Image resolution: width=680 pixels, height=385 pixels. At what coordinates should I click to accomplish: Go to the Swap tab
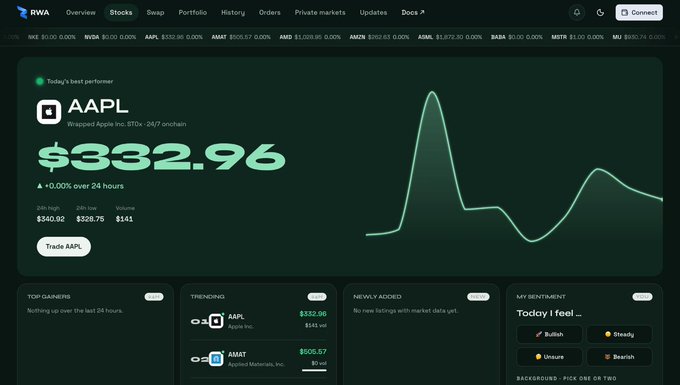[155, 13]
